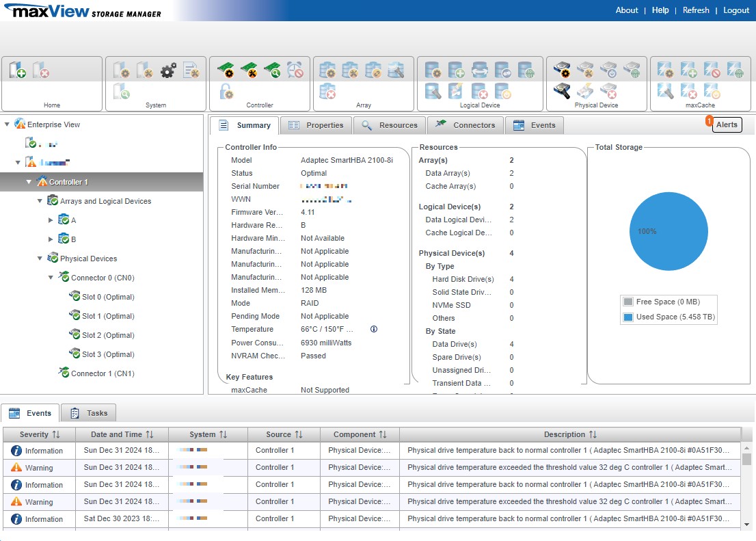Collapse the Physical Devices tree node
The height and width of the screenshot is (541, 756).
coord(40,259)
